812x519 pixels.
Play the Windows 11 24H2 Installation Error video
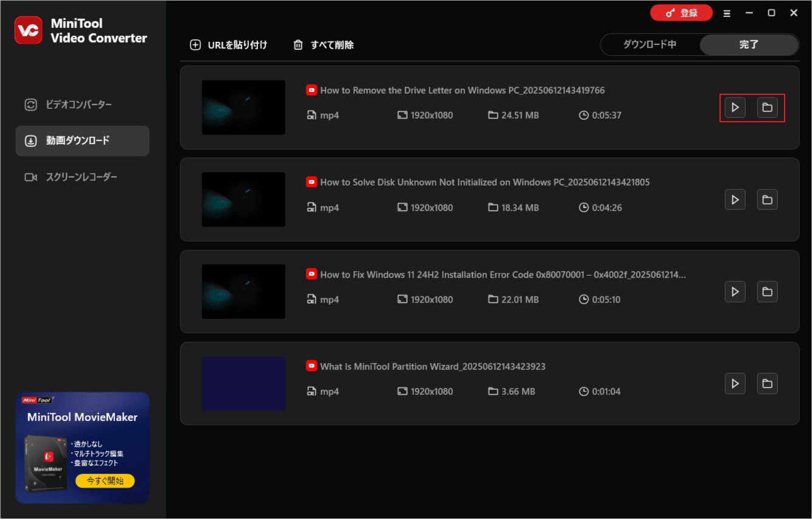pos(735,291)
